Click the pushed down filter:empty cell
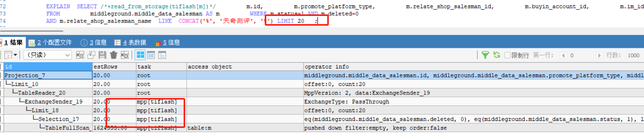 click(474, 128)
